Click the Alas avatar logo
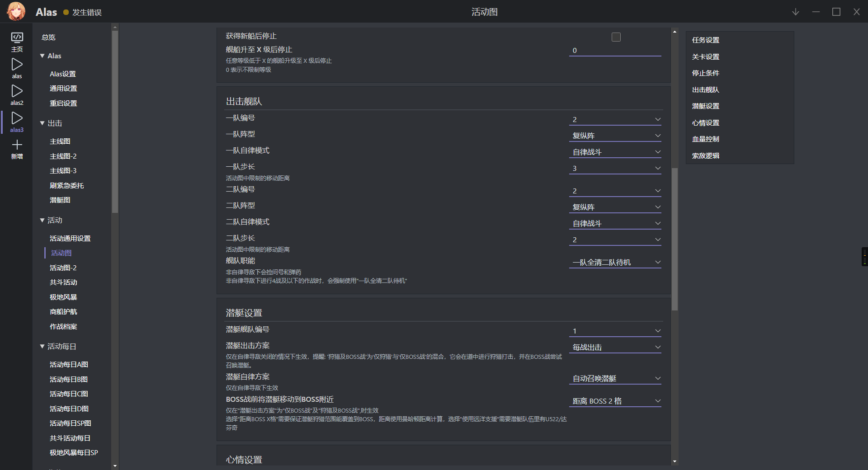The height and width of the screenshot is (470, 868). pyautogui.click(x=16, y=11)
